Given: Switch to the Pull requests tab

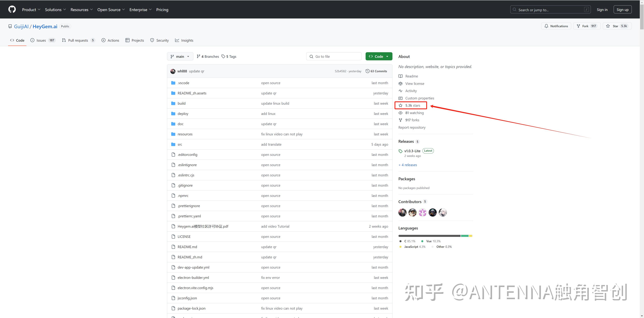Looking at the screenshot, I should pos(78,40).
